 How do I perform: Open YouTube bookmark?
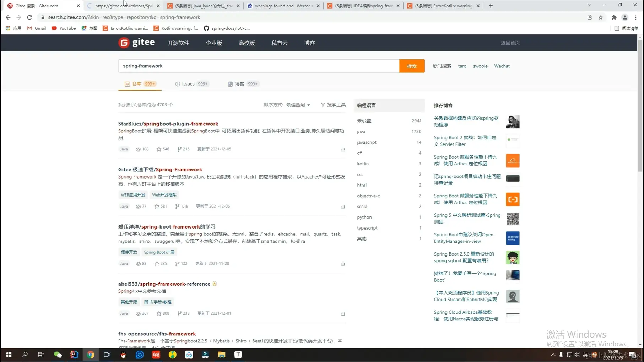[x=64, y=28]
